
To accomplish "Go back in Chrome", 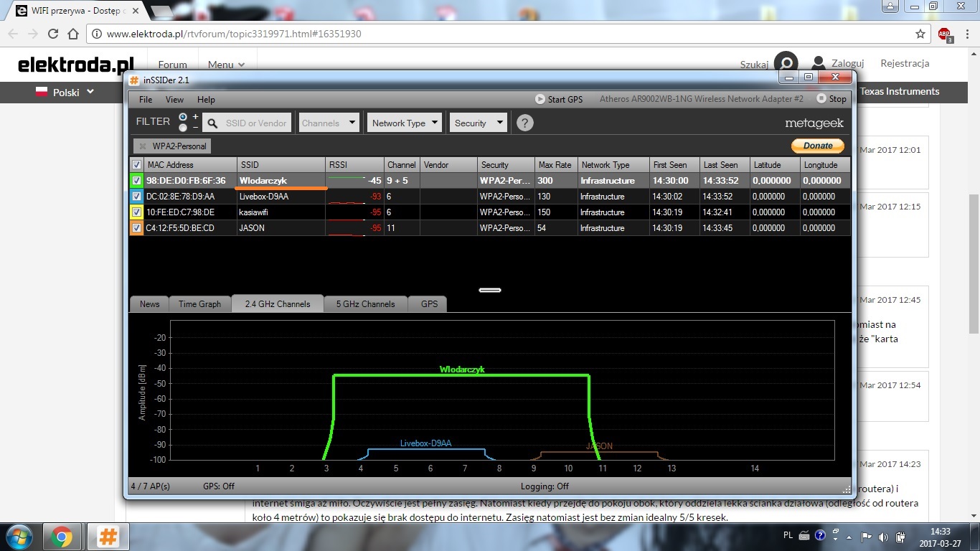I will (14, 34).
